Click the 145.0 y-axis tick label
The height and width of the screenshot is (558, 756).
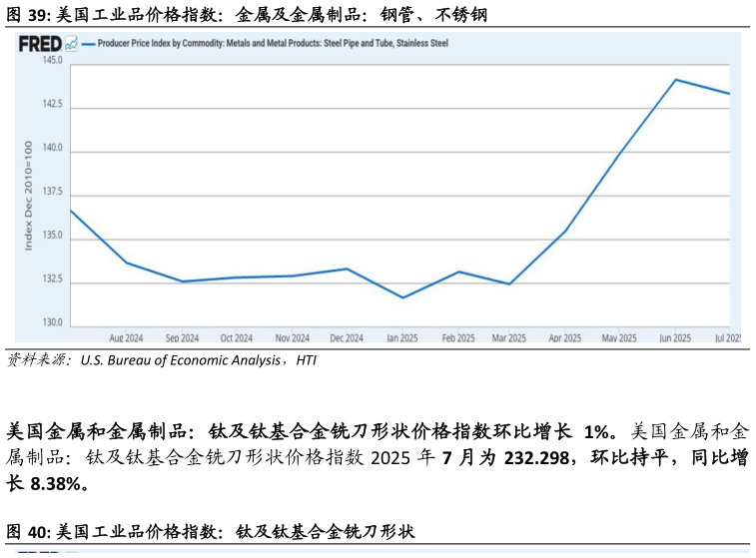click(x=52, y=61)
